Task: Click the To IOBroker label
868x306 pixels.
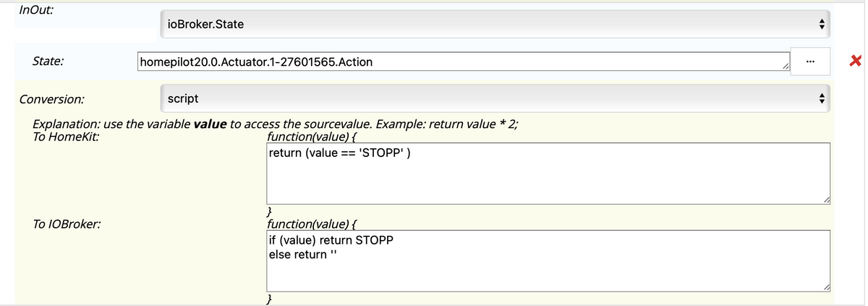Action: pyautogui.click(x=67, y=224)
